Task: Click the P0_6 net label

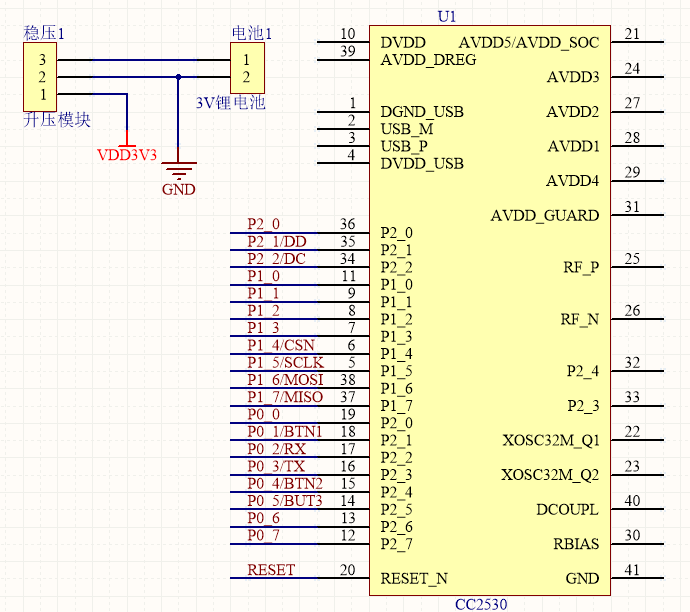Action: (x=263, y=518)
